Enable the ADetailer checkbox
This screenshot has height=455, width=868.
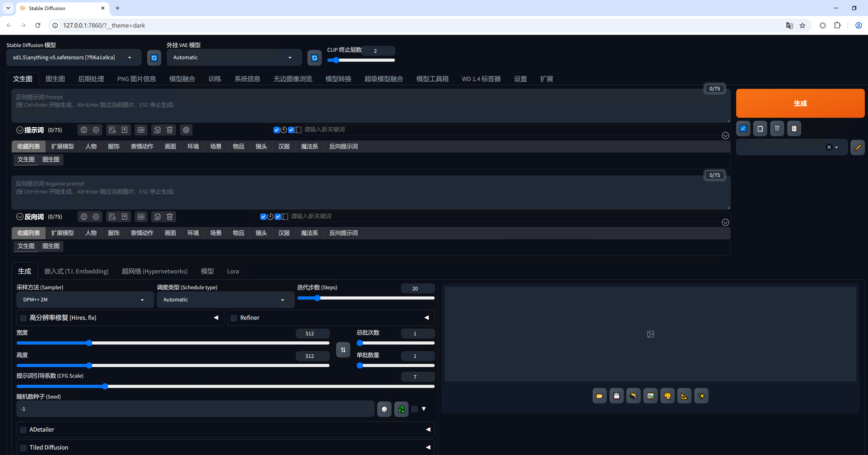tap(23, 430)
